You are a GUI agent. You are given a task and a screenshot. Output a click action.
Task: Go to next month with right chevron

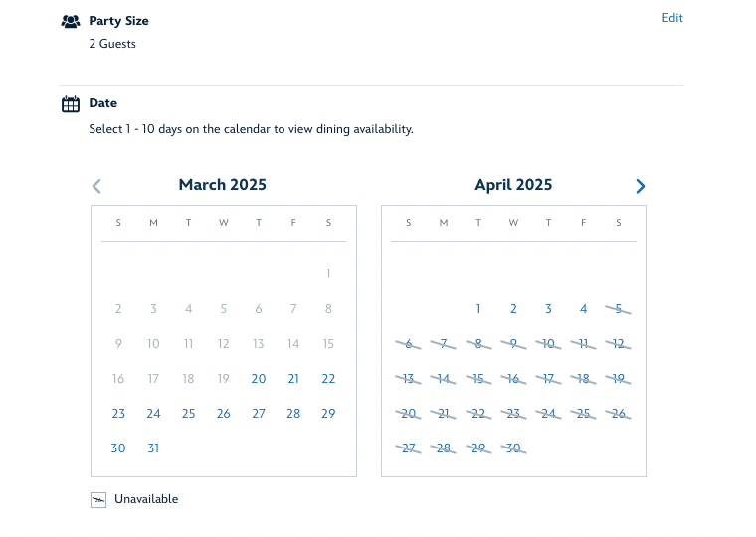point(640,186)
